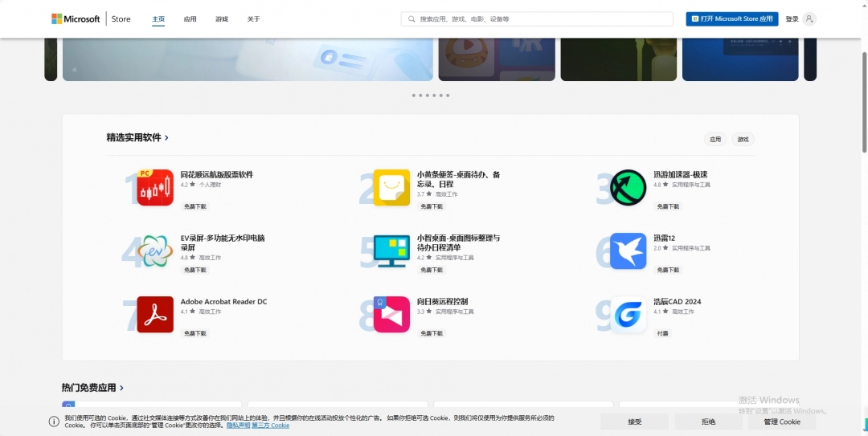Reject cookies with 拒绝 button

(709, 422)
